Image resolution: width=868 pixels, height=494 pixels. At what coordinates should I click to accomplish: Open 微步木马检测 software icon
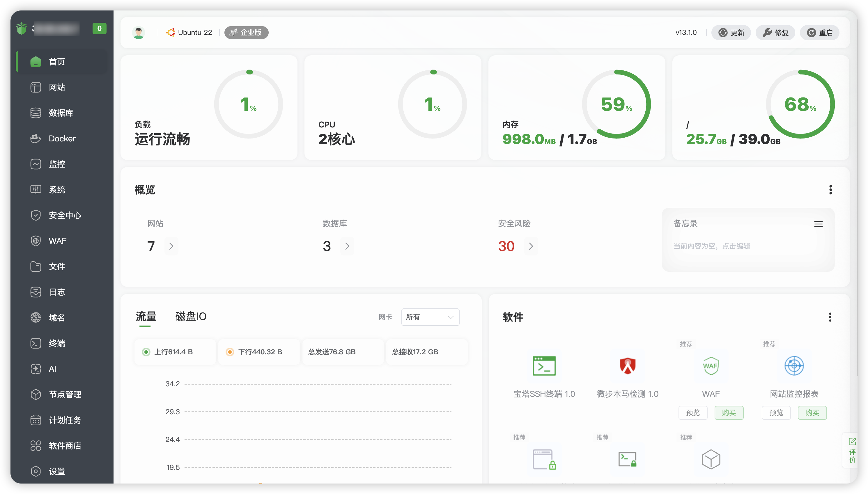point(627,366)
